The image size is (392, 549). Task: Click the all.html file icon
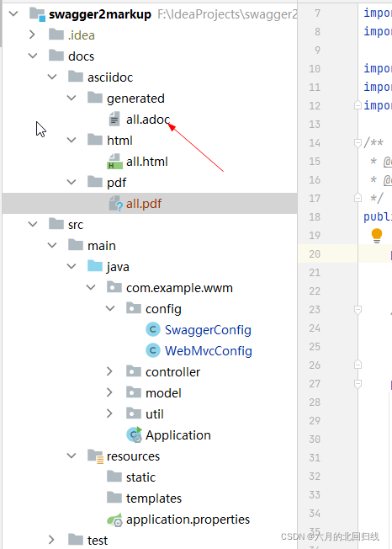pyautogui.click(x=114, y=162)
